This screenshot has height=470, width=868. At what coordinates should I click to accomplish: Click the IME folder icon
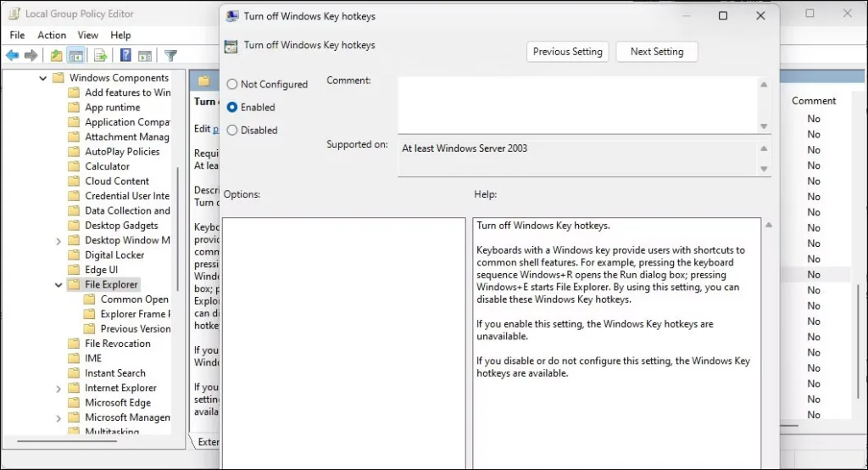(x=74, y=359)
